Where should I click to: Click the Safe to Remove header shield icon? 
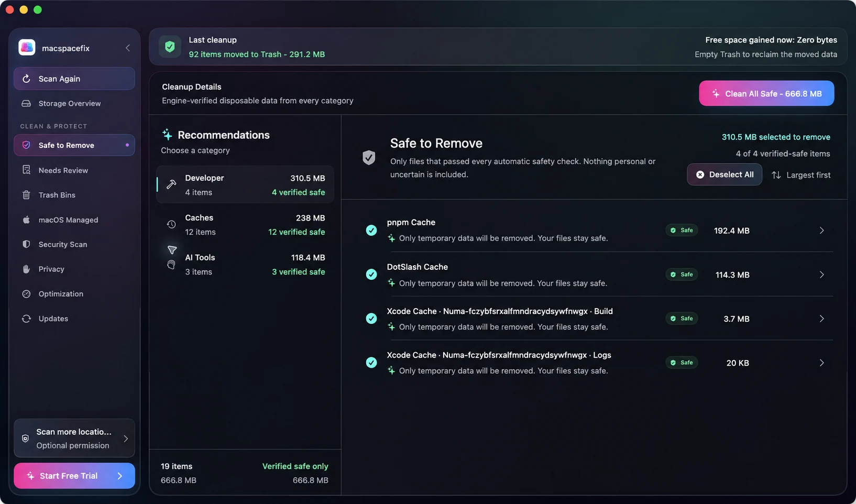(x=369, y=157)
